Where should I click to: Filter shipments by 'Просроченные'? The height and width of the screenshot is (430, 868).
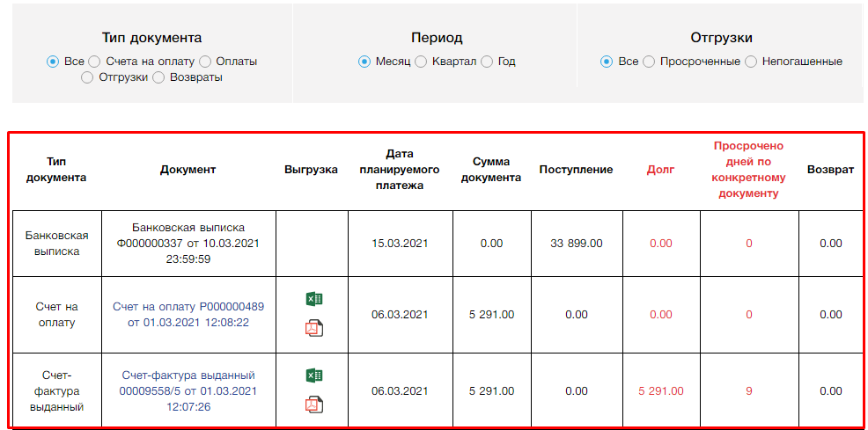click(x=649, y=62)
